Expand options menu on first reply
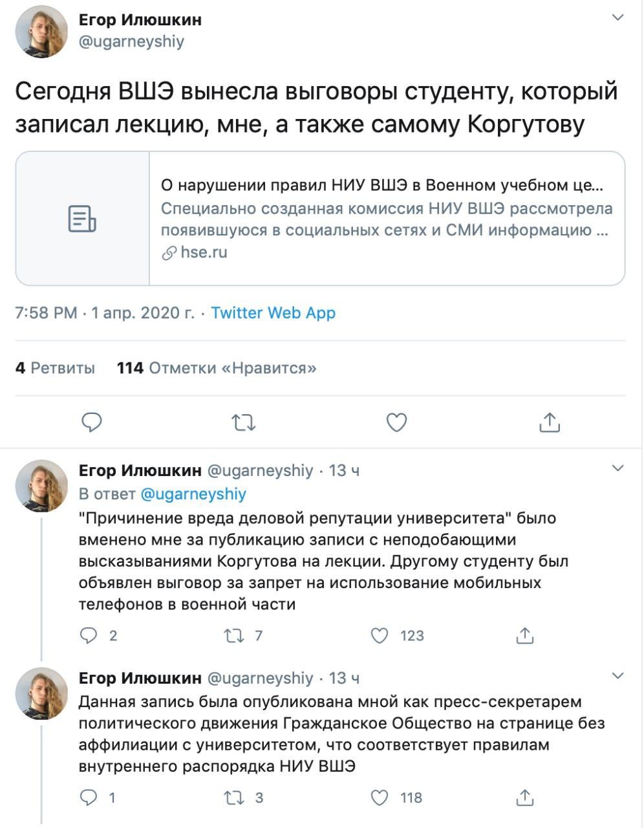 pyautogui.click(x=618, y=468)
